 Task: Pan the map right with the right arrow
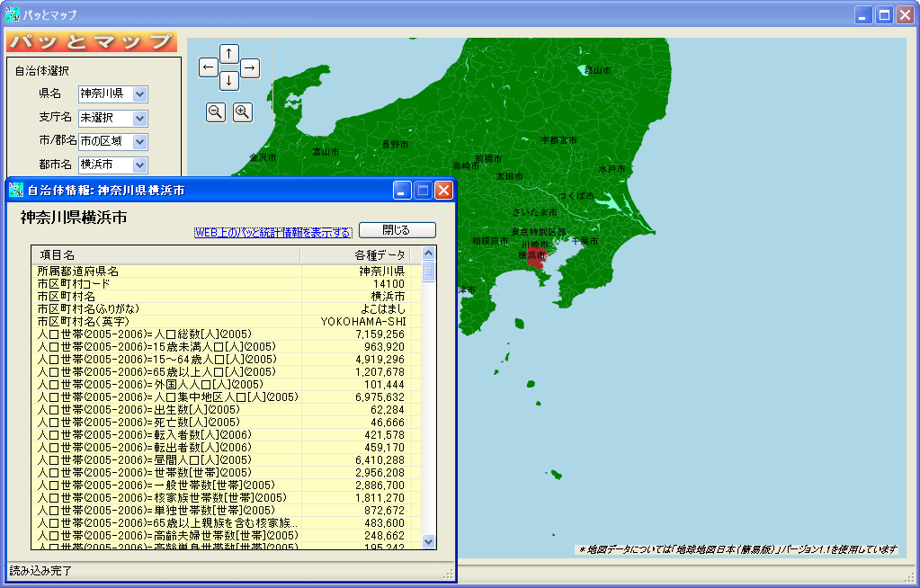(250, 67)
